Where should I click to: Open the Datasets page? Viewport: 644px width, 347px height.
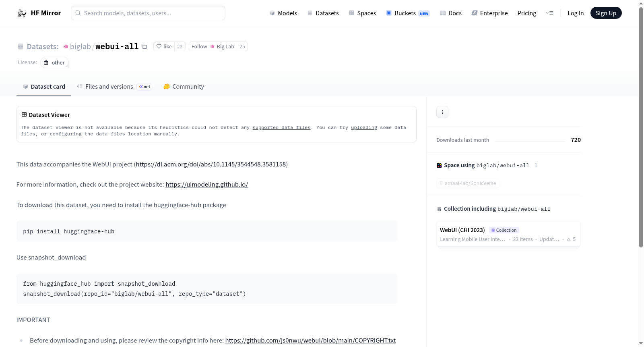click(323, 13)
